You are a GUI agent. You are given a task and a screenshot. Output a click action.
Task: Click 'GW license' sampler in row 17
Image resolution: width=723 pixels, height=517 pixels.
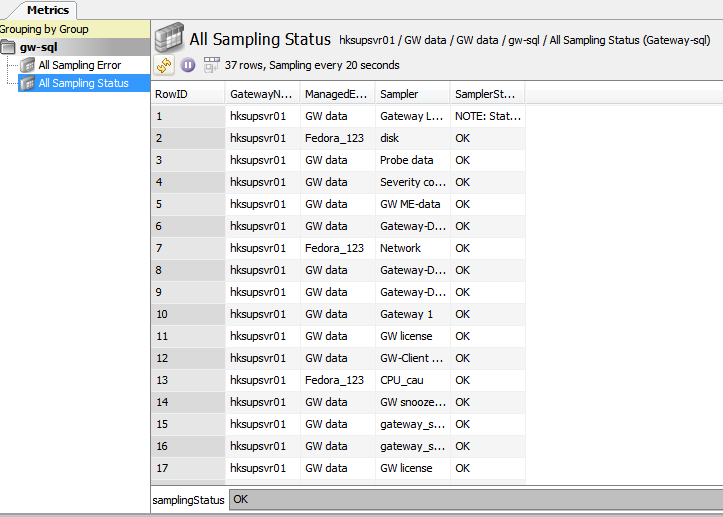point(413,468)
